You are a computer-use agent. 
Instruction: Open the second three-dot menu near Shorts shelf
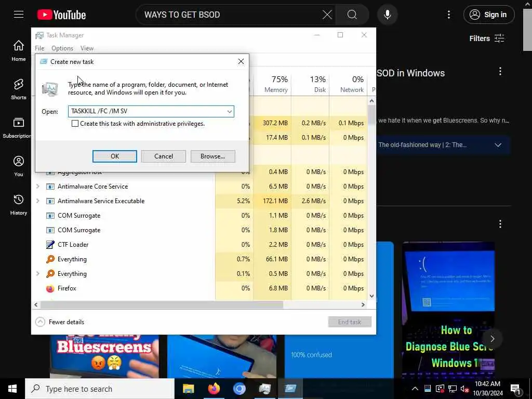(500, 224)
